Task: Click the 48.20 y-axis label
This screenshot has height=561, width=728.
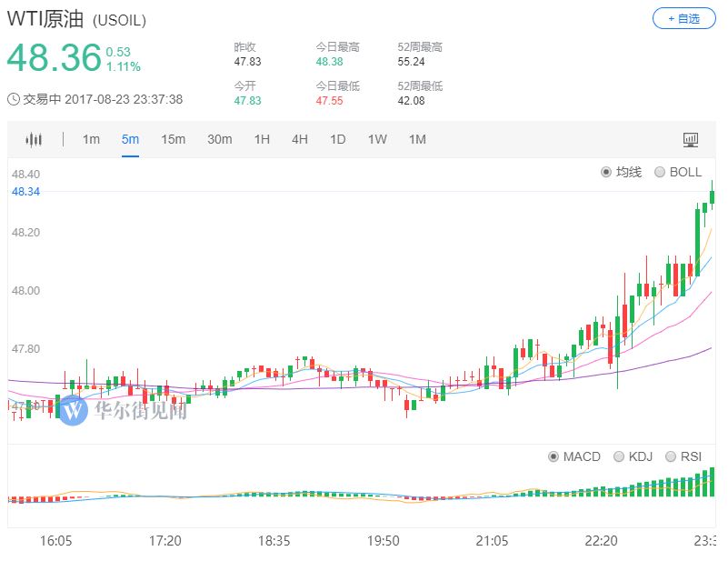Action: pyautogui.click(x=25, y=232)
